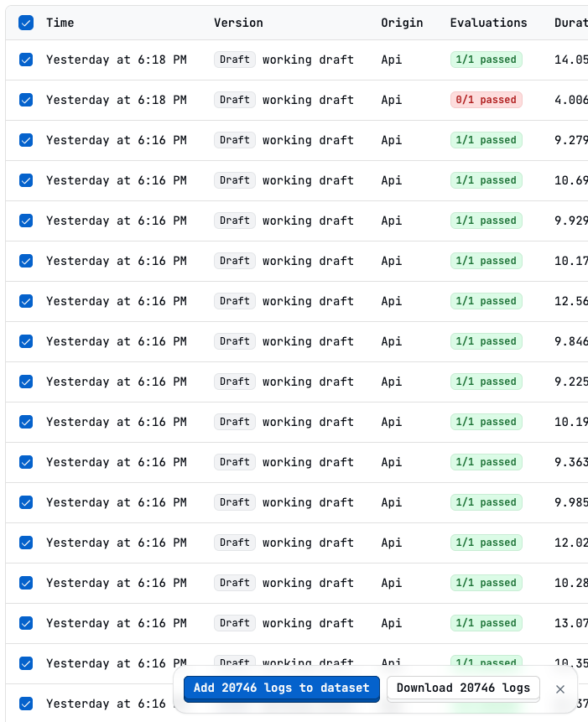Click the 1/1 passed badge on 12.02 row
This screenshot has height=722, width=588.
487,543
